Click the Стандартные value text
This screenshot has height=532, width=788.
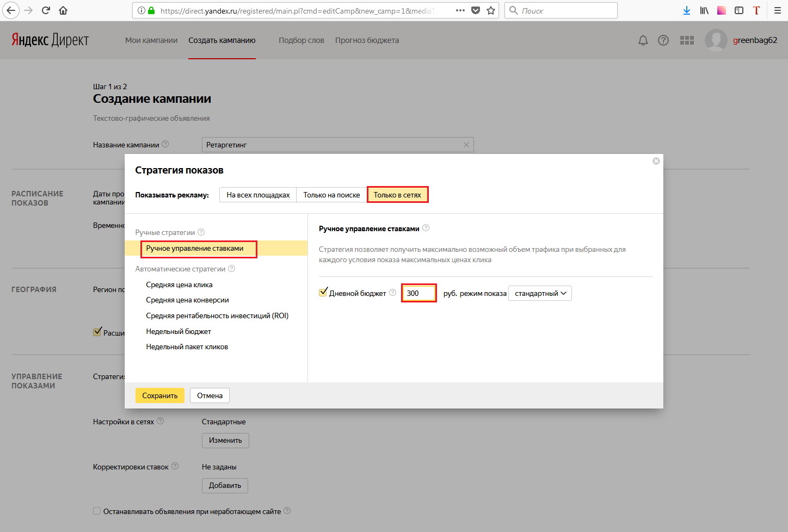[x=224, y=422]
